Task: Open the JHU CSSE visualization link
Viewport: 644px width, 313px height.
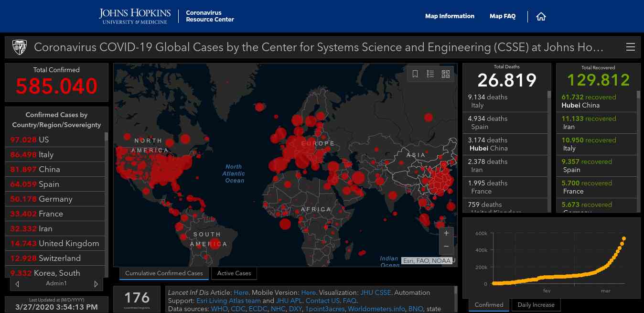Action: click(x=376, y=292)
